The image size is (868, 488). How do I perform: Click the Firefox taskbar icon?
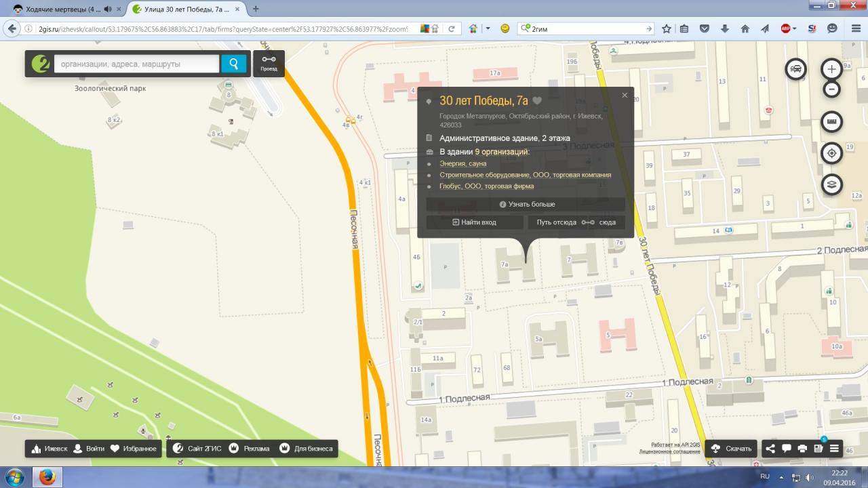(x=47, y=477)
